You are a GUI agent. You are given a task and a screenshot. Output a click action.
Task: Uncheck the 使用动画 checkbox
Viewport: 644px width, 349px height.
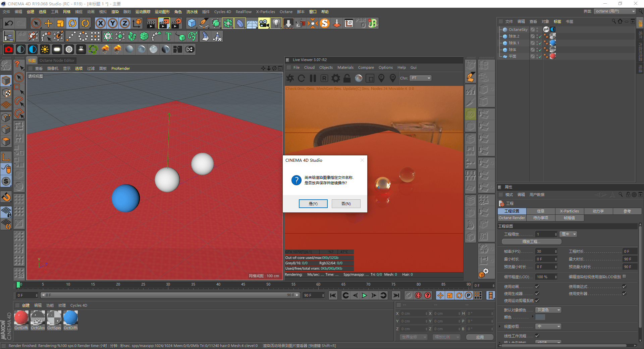(537, 286)
